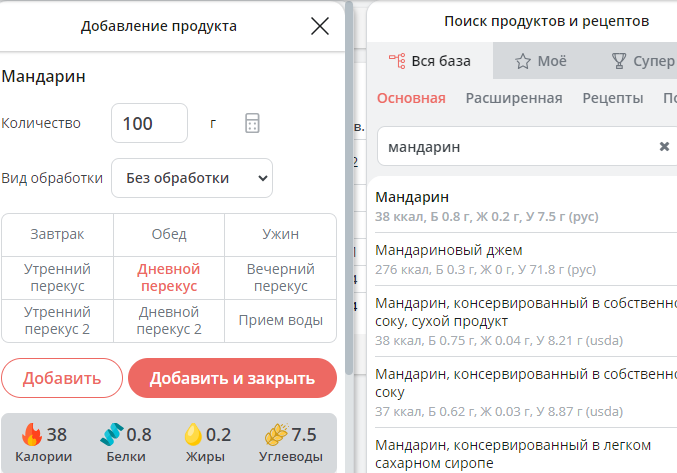Image resolution: width=677 pixels, height=473 pixels.
Task: Click the calculator icon next to quantity
Action: point(252,124)
